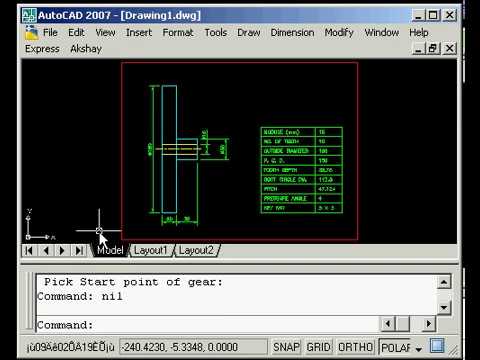Open the status bar menu arrow
This screenshot has height=360, width=480.
click(419, 349)
